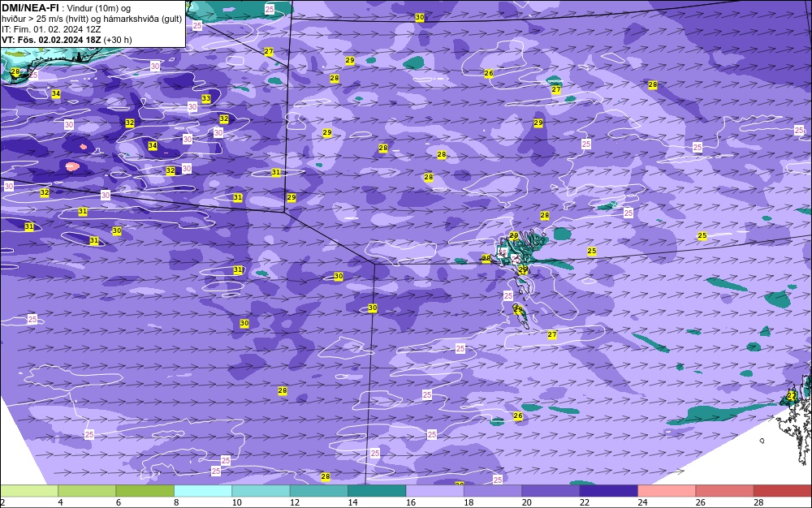
Task: Pick the 6–8 olive green legend swatch
Action: pos(145,491)
